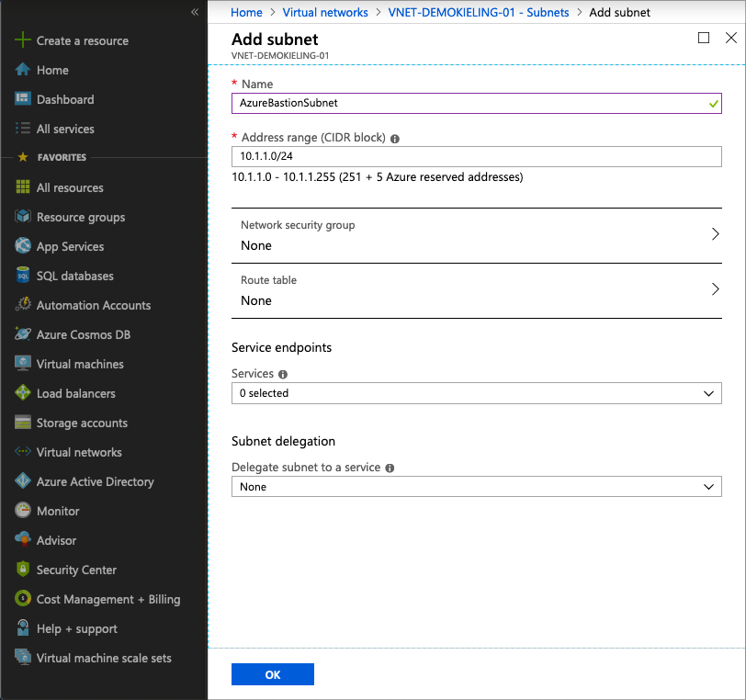Click the Security Center shield icon
The width and height of the screenshot is (746, 700).
point(22,570)
